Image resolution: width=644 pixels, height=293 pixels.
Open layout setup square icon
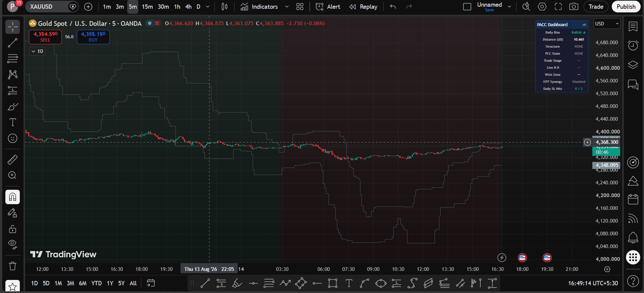tap(467, 7)
